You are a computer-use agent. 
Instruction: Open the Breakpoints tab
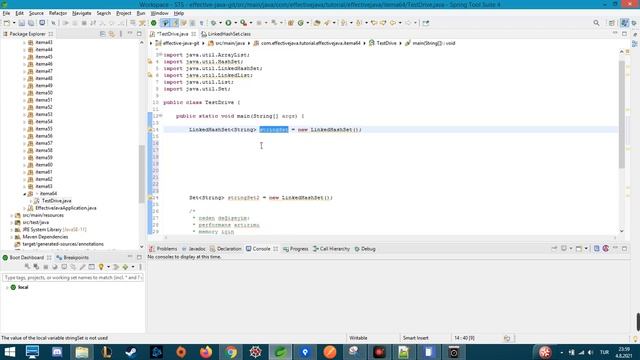(x=72, y=258)
